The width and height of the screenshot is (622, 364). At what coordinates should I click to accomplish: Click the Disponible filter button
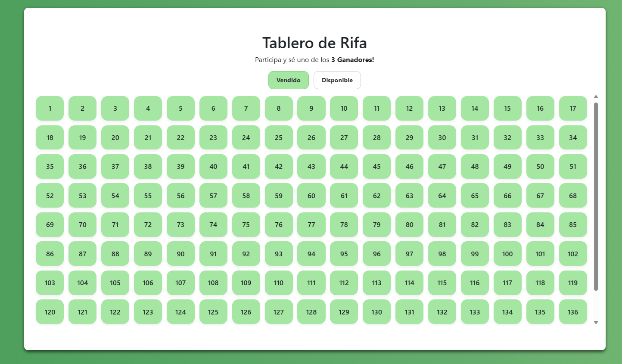[x=337, y=80]
